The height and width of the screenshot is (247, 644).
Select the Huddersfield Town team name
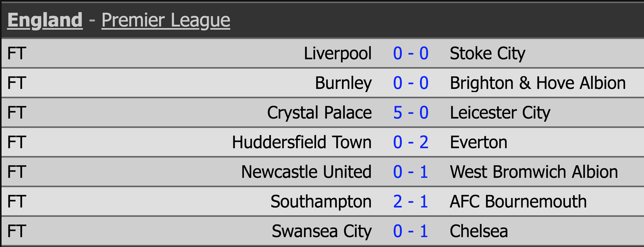click(x=302, y=142)
